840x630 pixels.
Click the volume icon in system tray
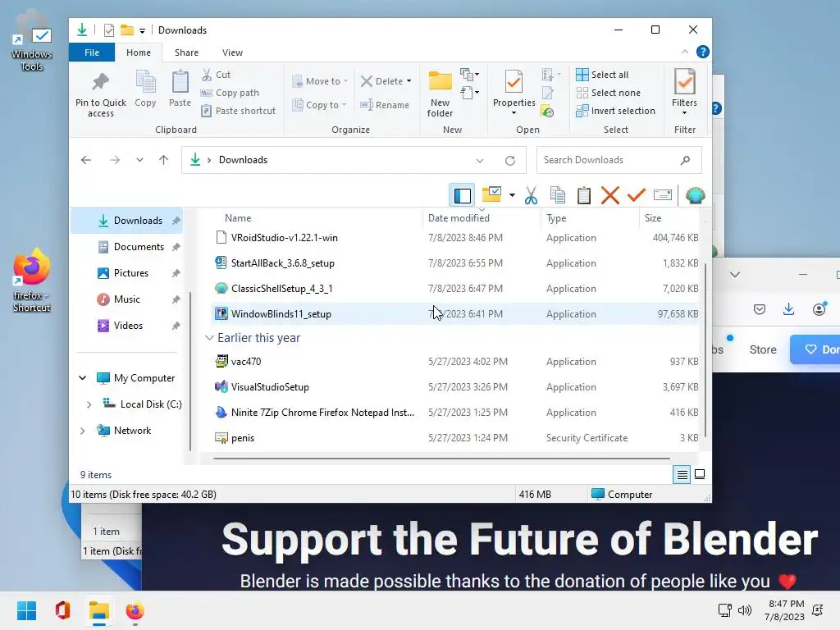(745, 610)
